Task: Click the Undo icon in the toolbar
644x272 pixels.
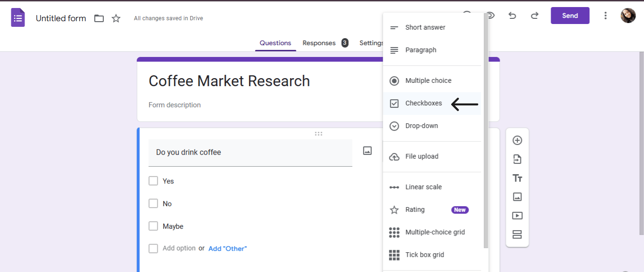Action: pyautogui.click(x=512, y=16)
